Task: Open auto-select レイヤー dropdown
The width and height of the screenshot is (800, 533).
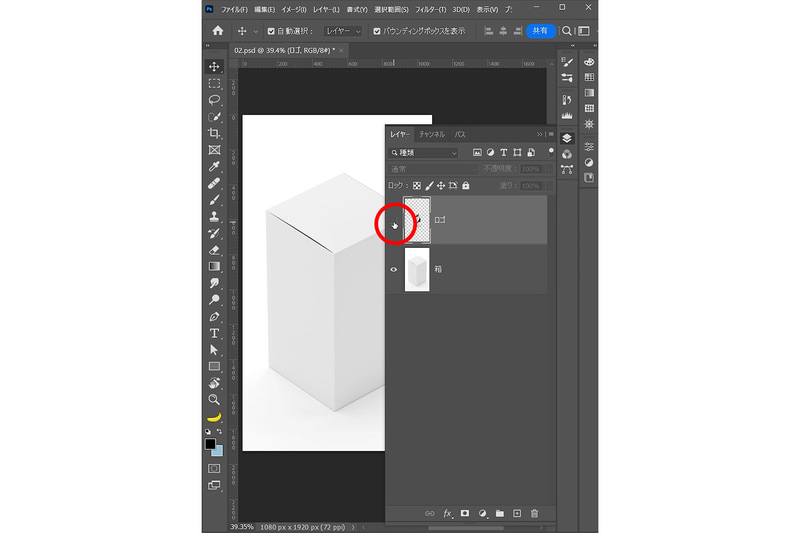Action: (x=342, y=31)
